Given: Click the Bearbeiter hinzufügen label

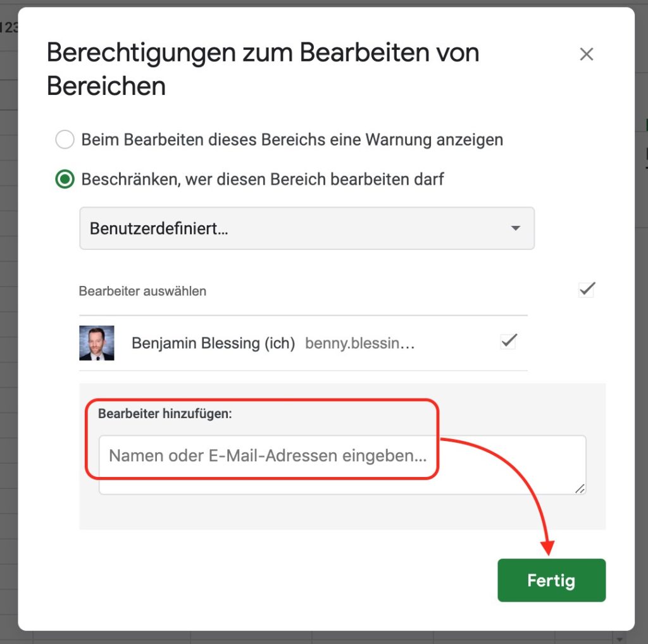Looking at the screenshot, I should coord(165,414).
